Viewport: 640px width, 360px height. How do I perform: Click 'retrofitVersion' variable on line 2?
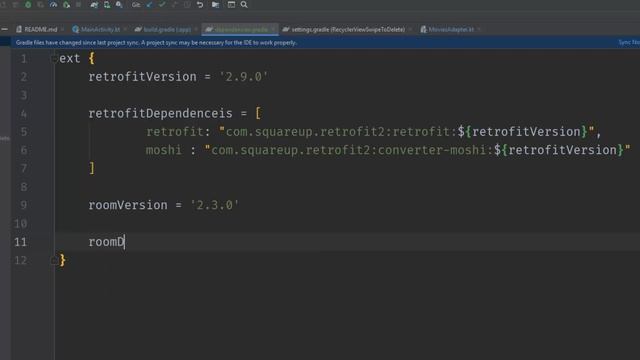click(142, 77)
